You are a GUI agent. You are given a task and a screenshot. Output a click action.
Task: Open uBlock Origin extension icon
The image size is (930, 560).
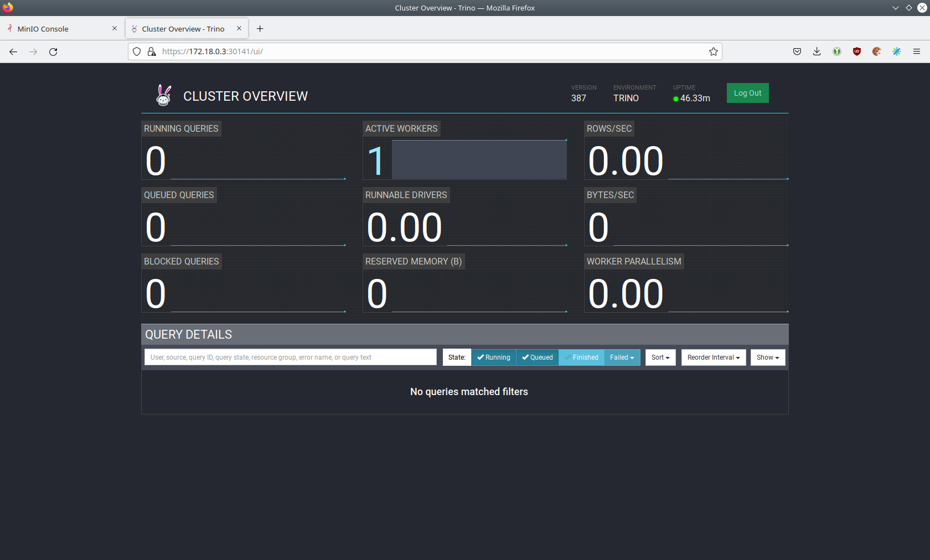856,51
